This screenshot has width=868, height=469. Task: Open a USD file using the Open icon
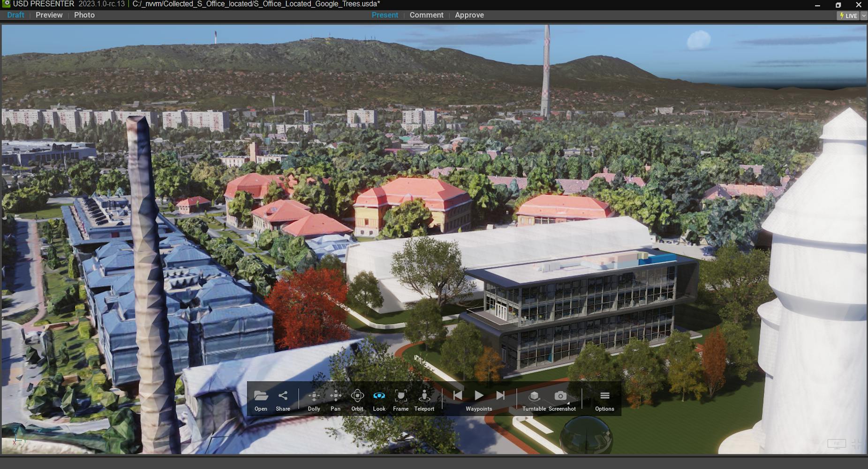pos(261,396)
